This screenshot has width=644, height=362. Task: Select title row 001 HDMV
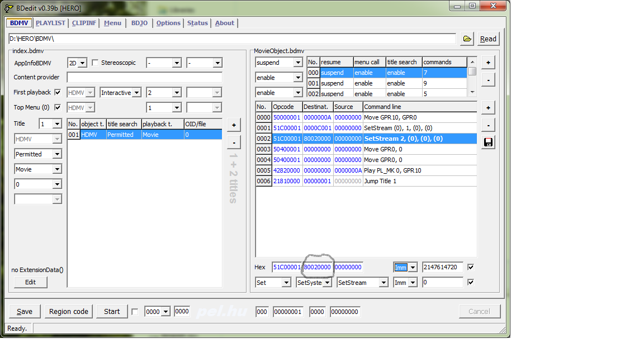[x=145, y=135]
